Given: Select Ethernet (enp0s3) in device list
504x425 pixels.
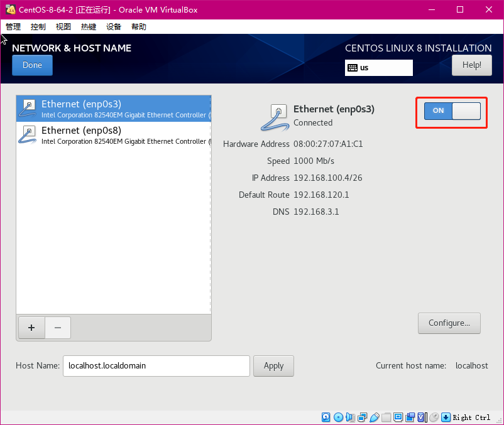Looking at the screenshot, I should [114, 109].
